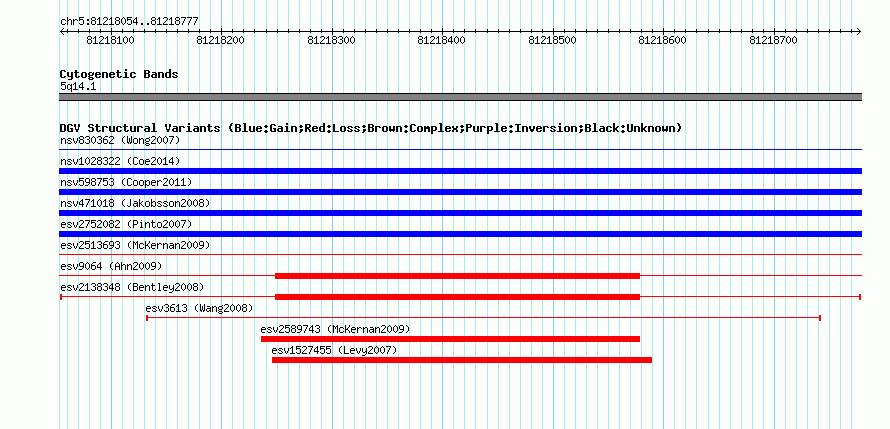Open the esv2752082 (Pinto2007) label

point(126,224)
